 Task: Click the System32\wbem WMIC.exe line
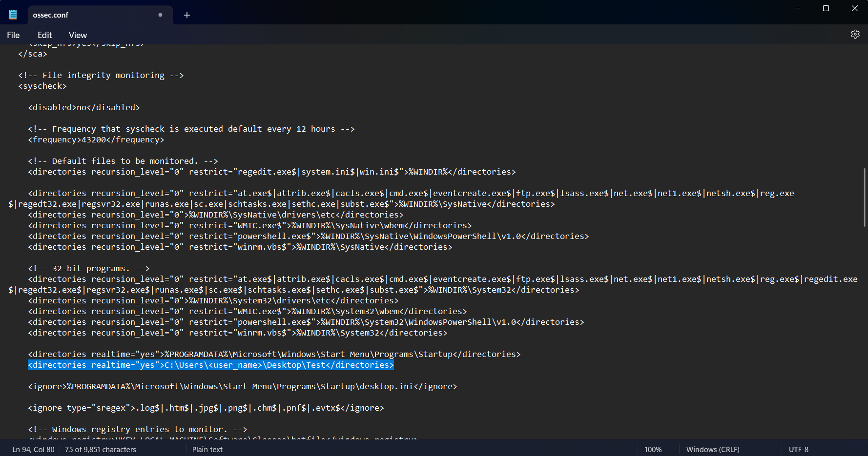coord(248,311)
